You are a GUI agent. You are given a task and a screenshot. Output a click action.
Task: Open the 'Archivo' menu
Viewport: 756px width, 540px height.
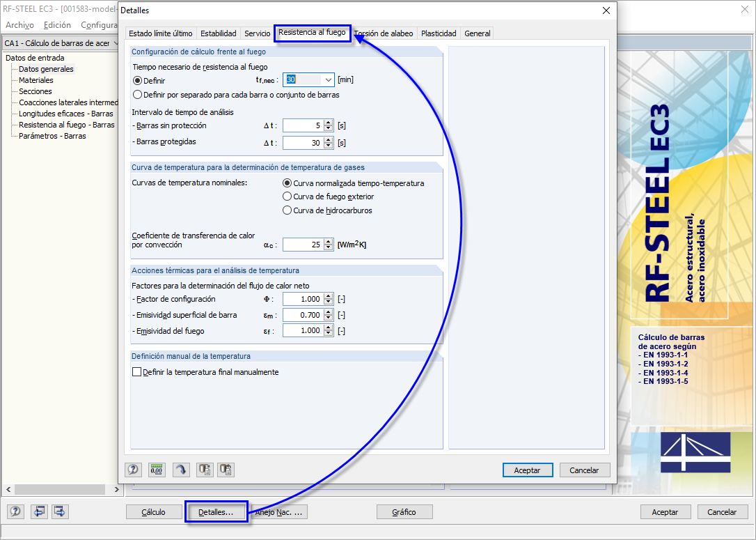[19, 25]
